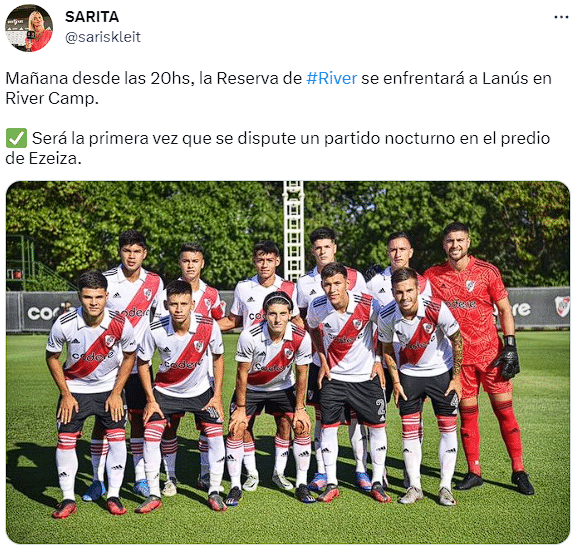Click the #River hashtag
581x560 pixels.
tap(332, 78)
